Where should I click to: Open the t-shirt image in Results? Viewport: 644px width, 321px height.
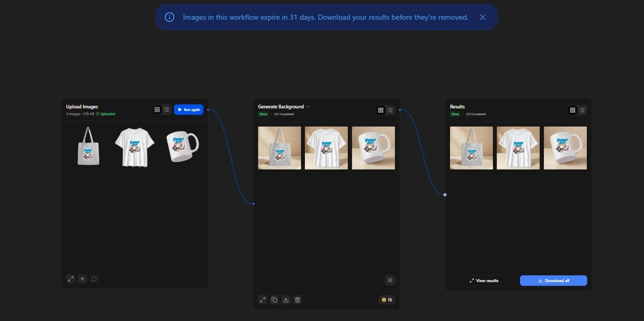[518, 148]
